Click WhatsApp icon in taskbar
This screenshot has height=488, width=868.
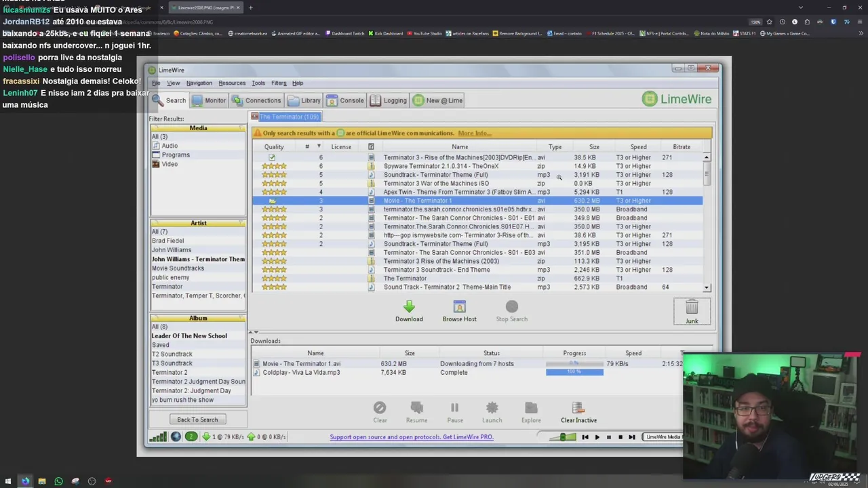58,481
